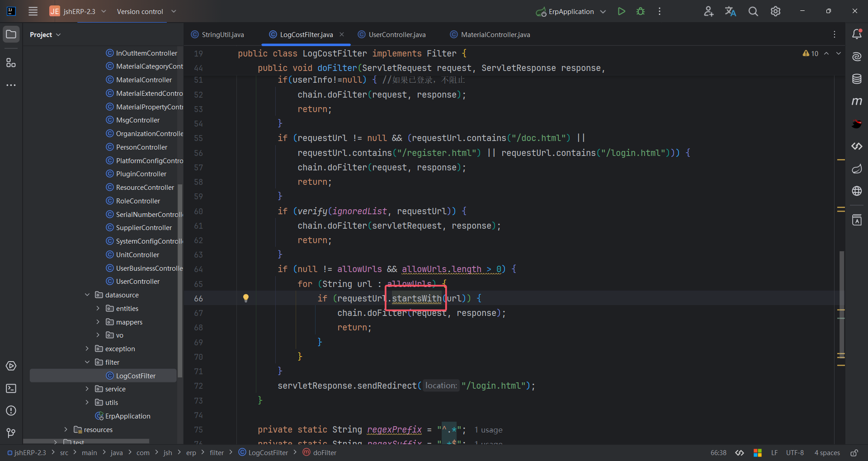Viewport: 868px width, 461px height.
Task: Open the Structure tool window icon
Action: [x=11, y=63]
